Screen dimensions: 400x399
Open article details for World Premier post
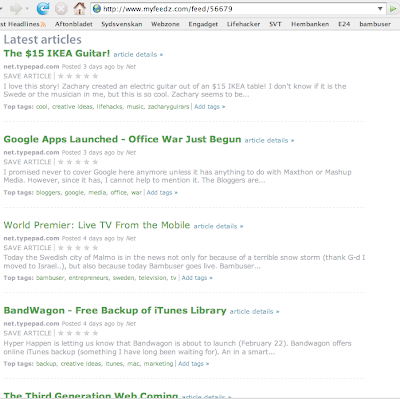218,226
